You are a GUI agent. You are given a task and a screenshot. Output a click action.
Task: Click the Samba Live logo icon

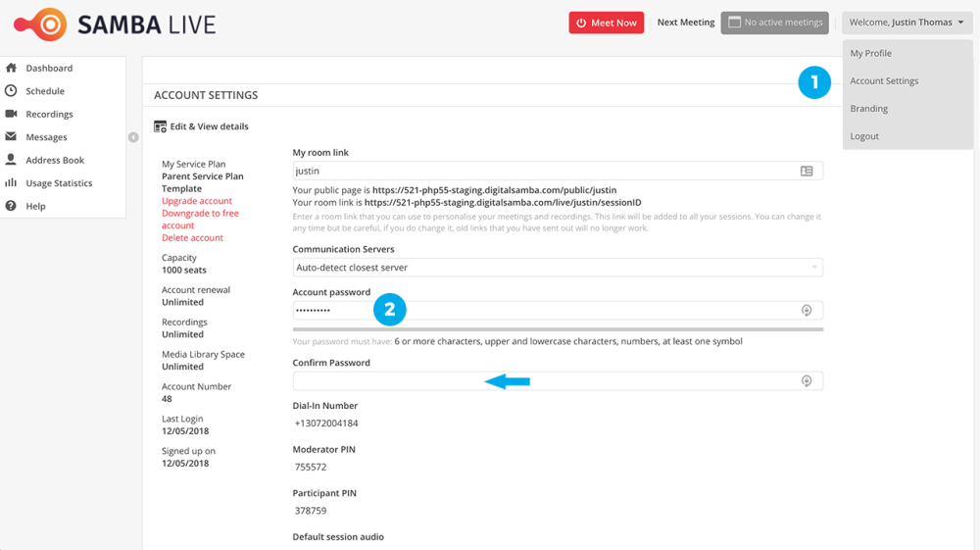coord(40,25)
